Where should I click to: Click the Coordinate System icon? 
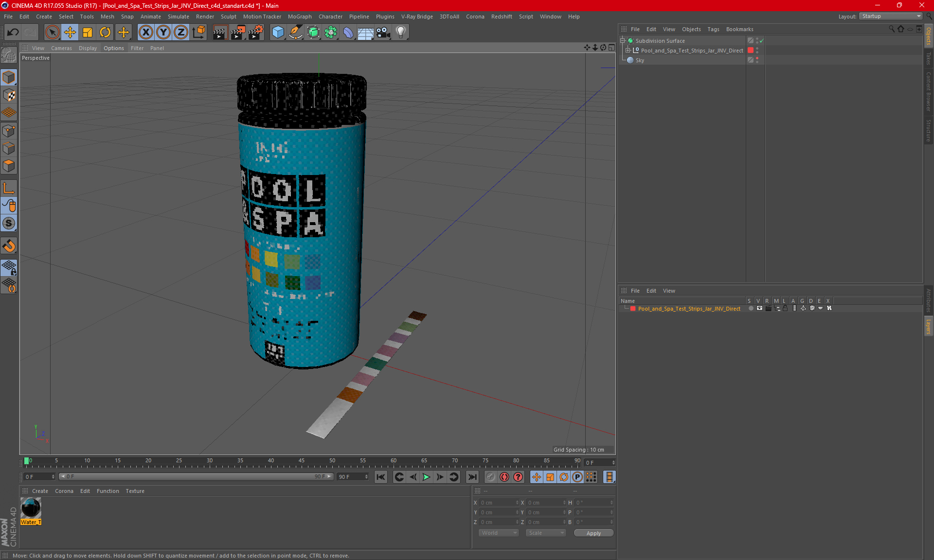click(x=199, y=33)
